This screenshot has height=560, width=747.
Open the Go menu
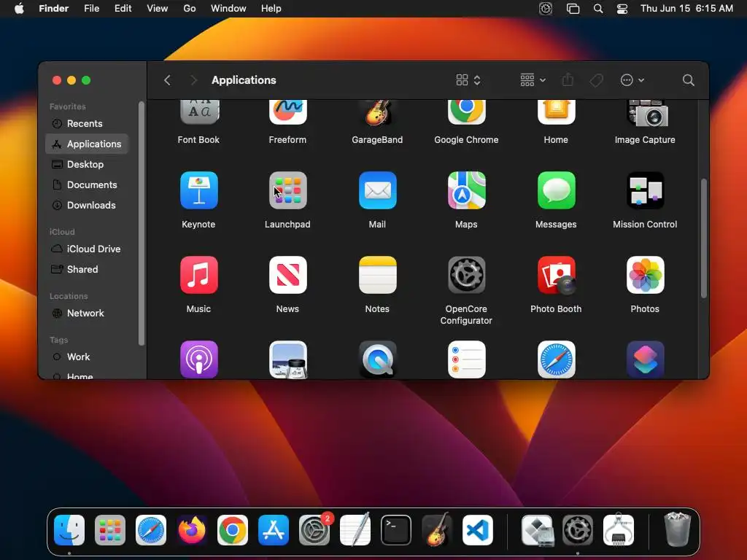pos(190,9)
